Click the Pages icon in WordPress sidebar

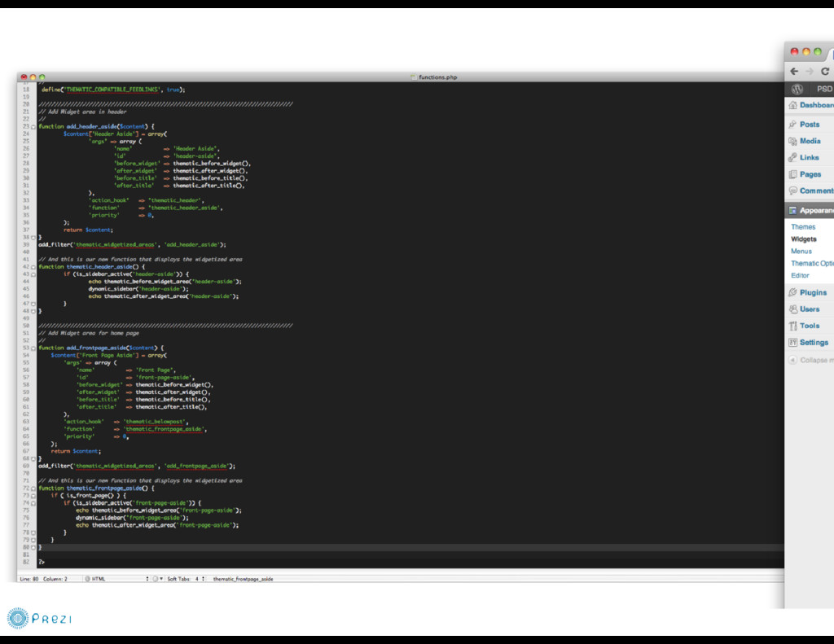(792, 174)
